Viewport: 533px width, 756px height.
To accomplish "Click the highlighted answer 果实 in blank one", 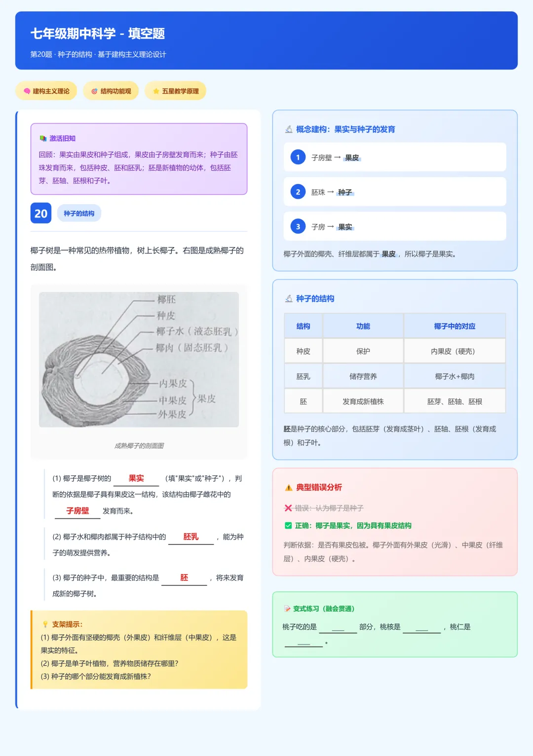I will pyautogui.click(x=137, y=478).
